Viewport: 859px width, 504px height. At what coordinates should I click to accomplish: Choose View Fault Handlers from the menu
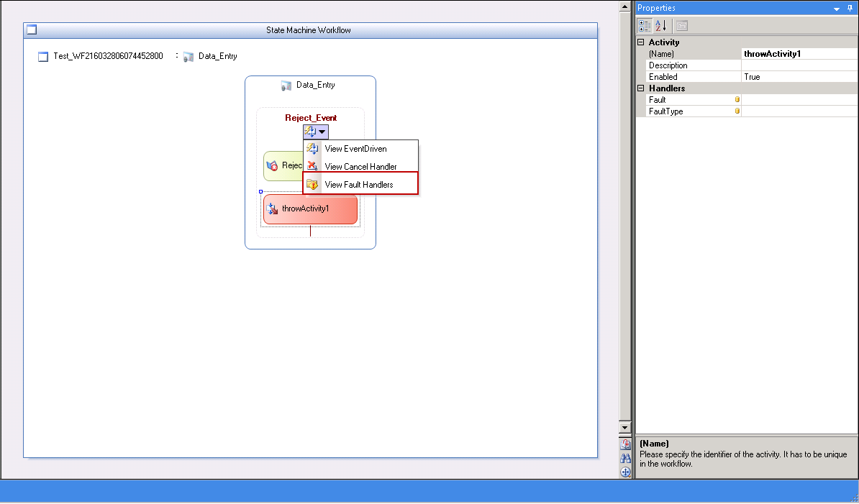coord(360,185)
